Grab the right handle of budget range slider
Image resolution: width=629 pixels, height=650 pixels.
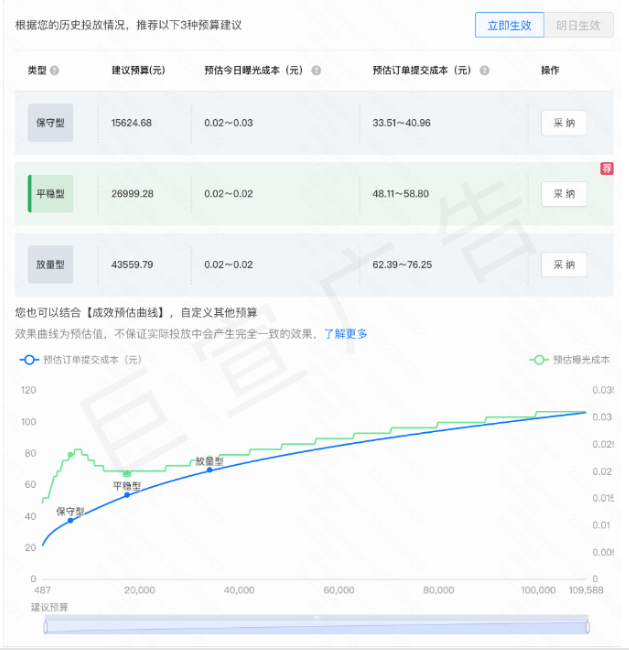[x=588, y=627]
